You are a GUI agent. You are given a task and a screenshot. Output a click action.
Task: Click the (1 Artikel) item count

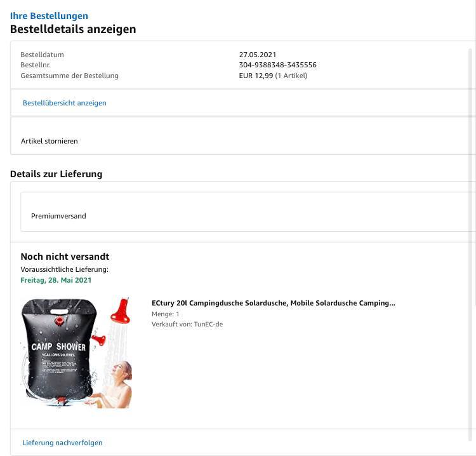point(291,76)
